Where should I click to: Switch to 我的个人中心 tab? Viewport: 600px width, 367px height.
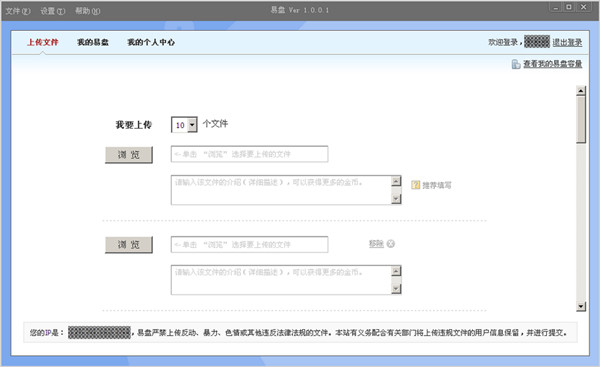point(151,42)
